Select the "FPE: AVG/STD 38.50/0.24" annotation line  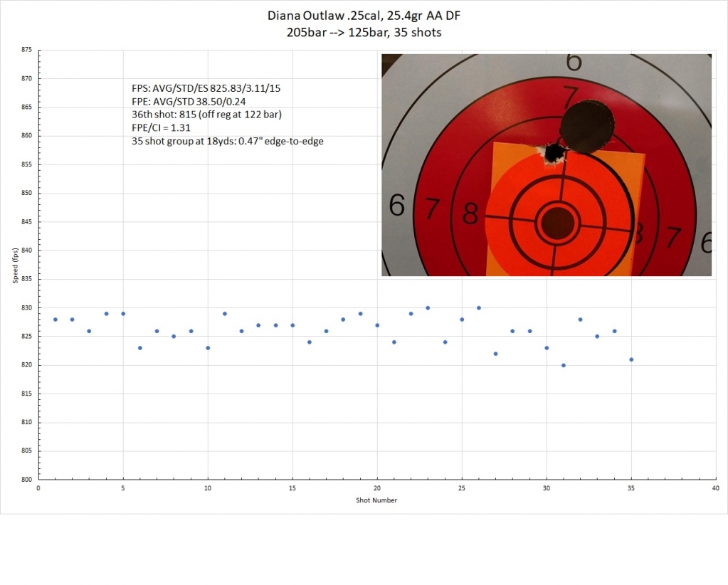point(189,102)
